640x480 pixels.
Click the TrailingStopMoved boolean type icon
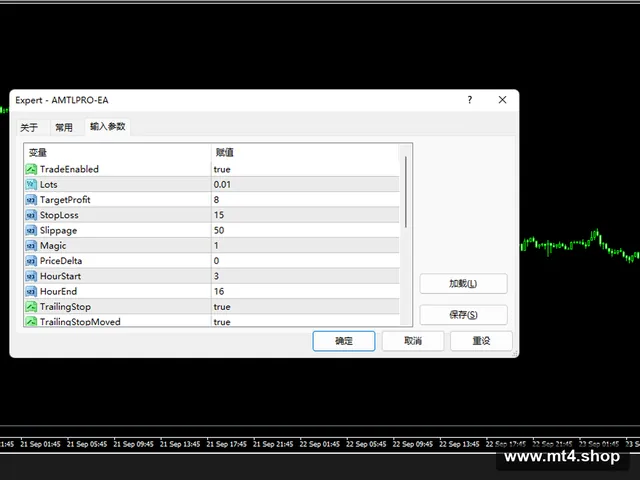tap(31, 321)
